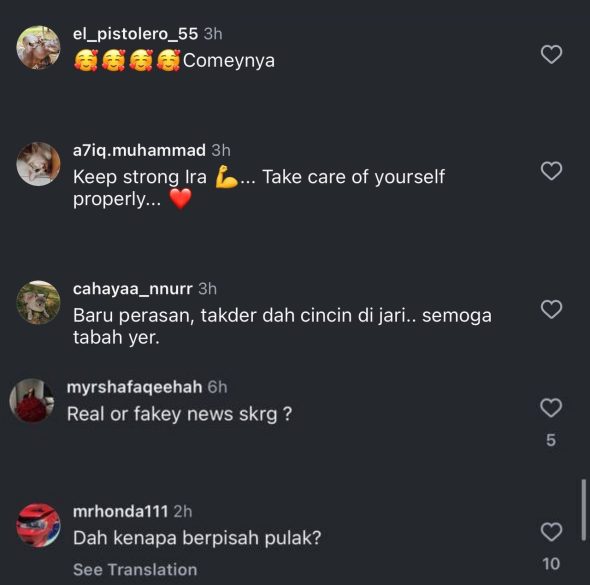Open myrshafaqeehah's profile picture with roses
590x585 pixels.
pyautogui.click(x=32, y=401)
